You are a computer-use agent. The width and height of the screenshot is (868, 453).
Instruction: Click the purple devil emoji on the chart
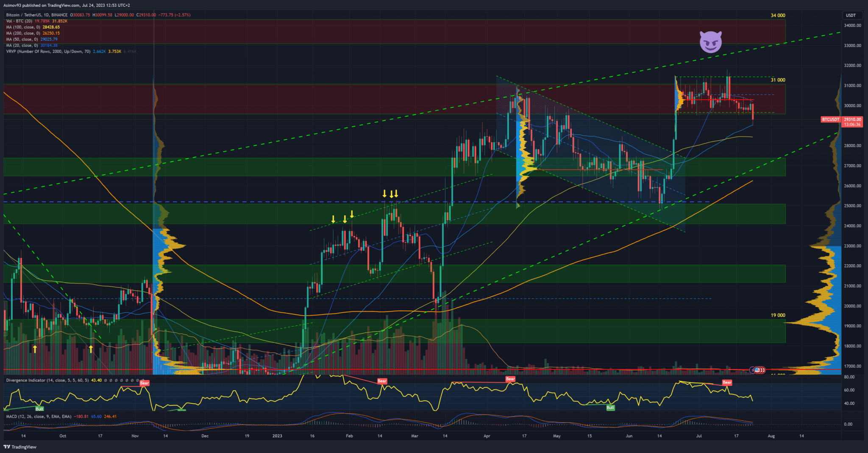(x=710, y=42)
